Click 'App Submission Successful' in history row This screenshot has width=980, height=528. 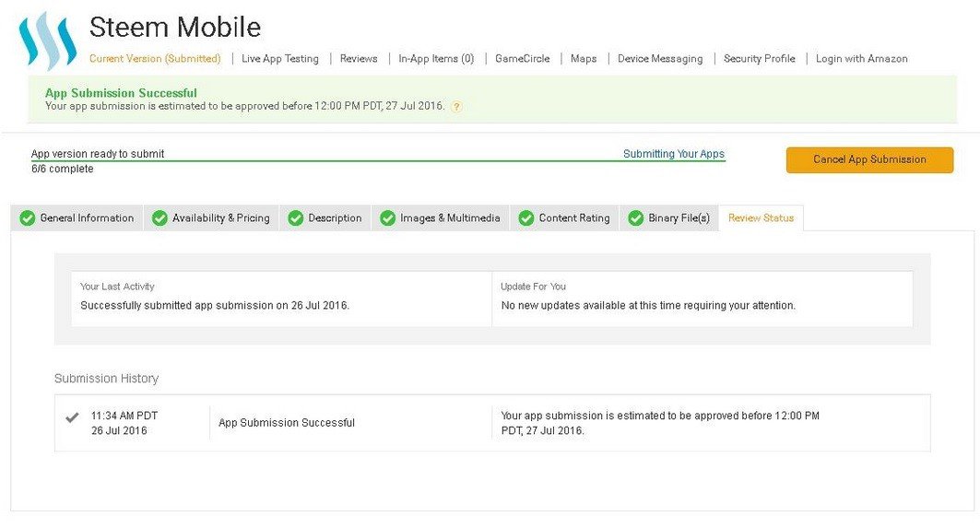click(x=286, y=423)
